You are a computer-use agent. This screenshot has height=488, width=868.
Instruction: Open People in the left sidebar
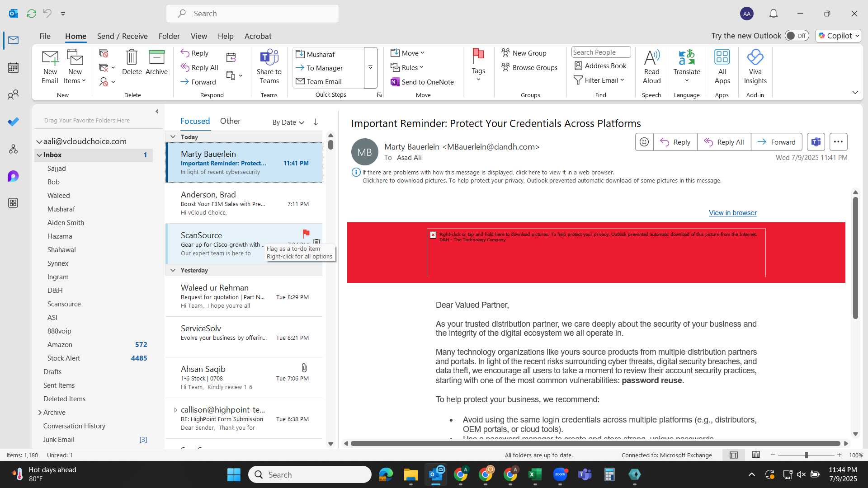pos(13,94)
